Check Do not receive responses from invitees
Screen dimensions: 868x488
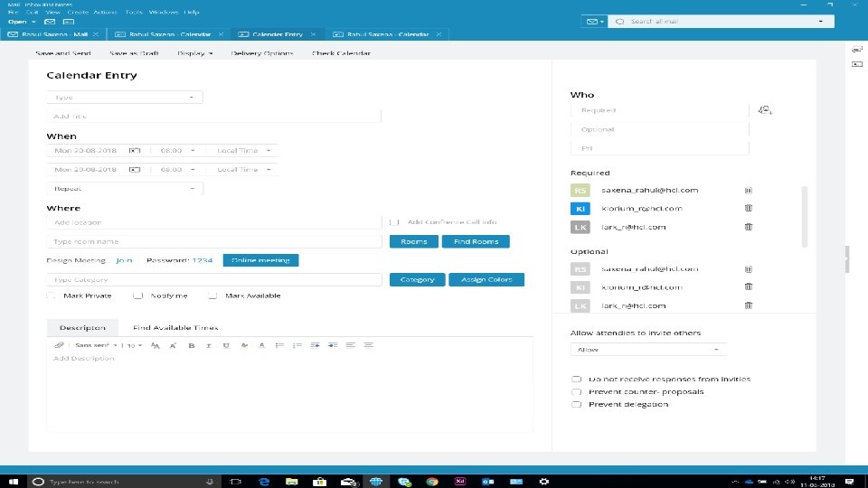[576, 379]
